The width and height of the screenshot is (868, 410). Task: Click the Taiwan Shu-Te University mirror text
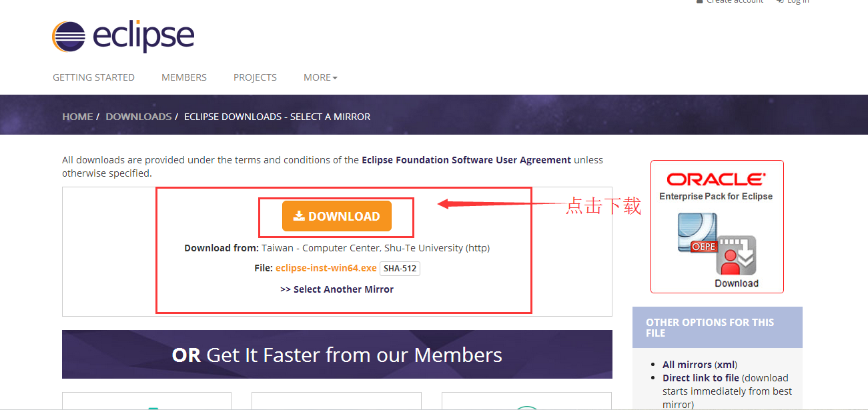pyautogui.click(x=376, y=248)
